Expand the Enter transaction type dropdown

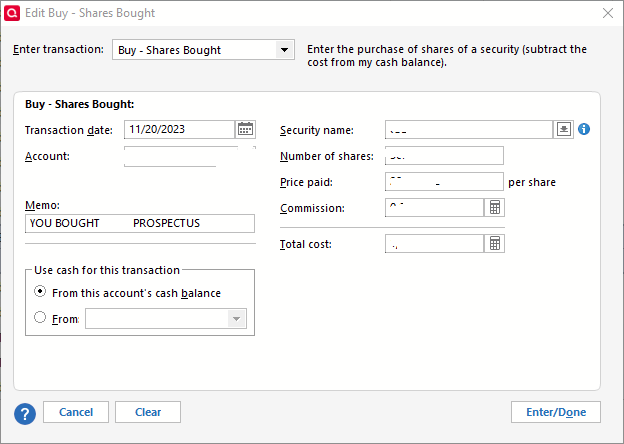tap(285, 50)
